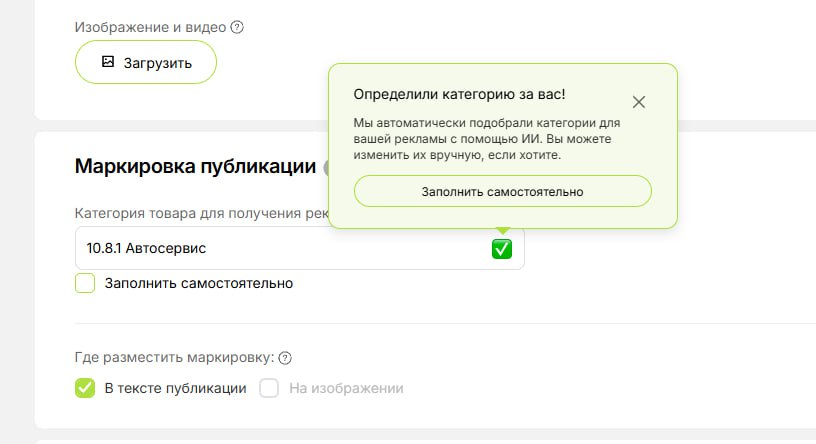
Task: Click "Заполнить самостоятельно" button in the tooltip
Action: (x=503, y=191)
